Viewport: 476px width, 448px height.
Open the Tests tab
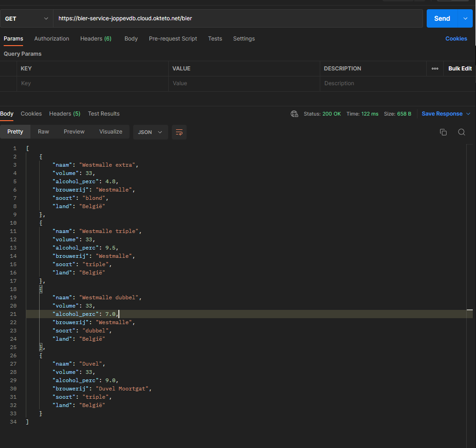click(x=215, y=39)
